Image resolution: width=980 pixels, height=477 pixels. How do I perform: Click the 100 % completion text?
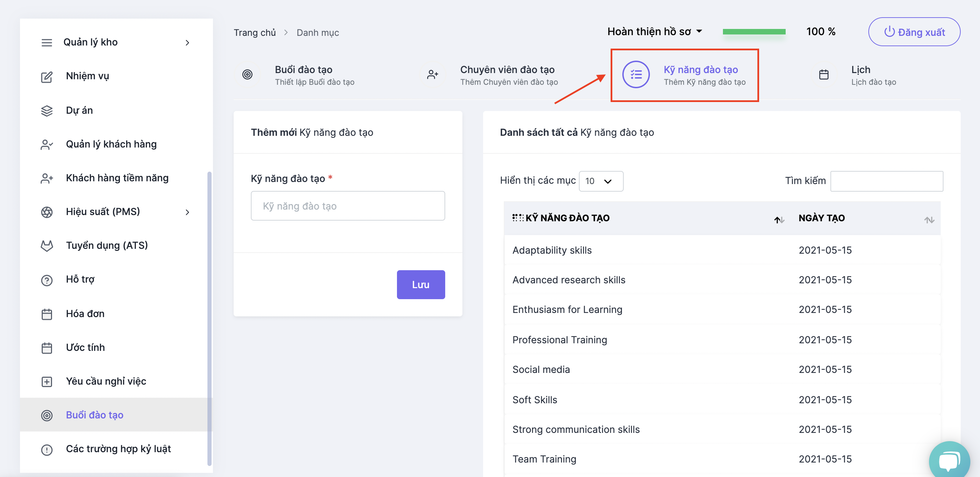[x=820, y=32]
